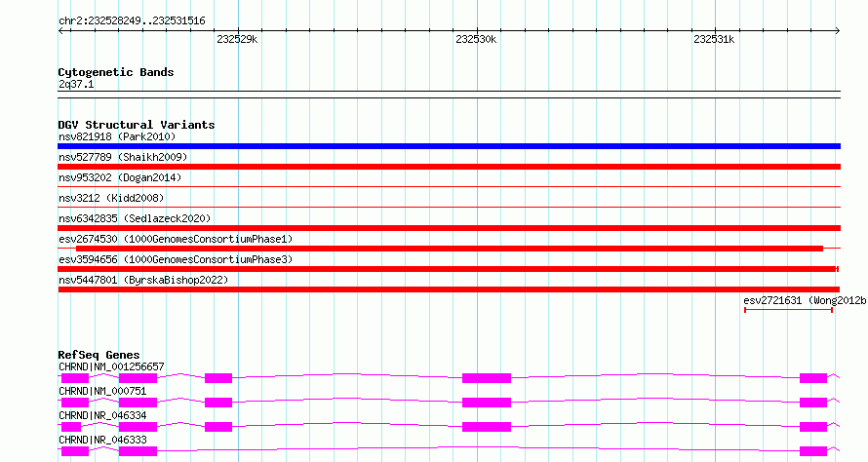Select NR_046334 exon near 232530k
868x462 pixels.
487,427
